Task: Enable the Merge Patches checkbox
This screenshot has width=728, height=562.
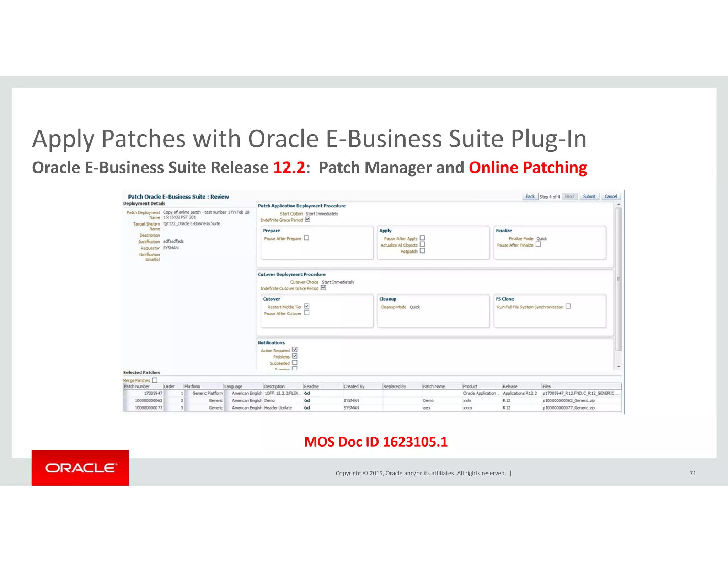Action: click(155, 380)
